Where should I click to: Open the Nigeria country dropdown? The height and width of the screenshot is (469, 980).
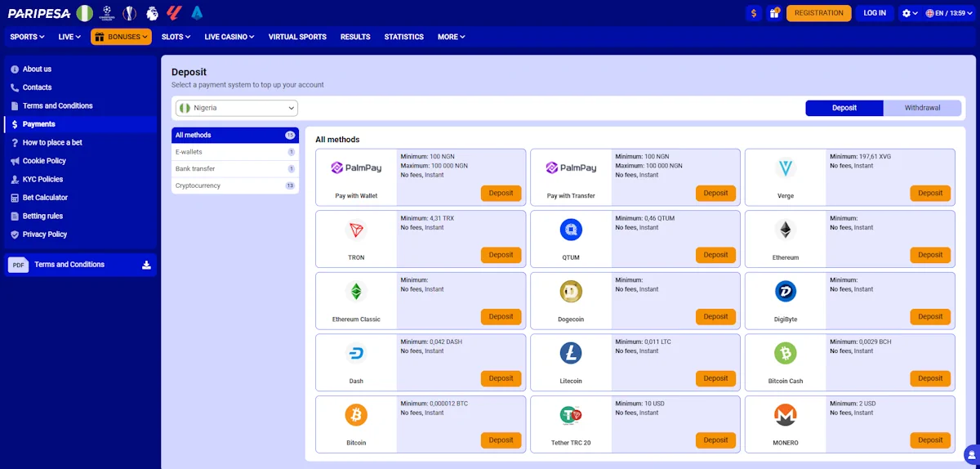coord(237,108)
